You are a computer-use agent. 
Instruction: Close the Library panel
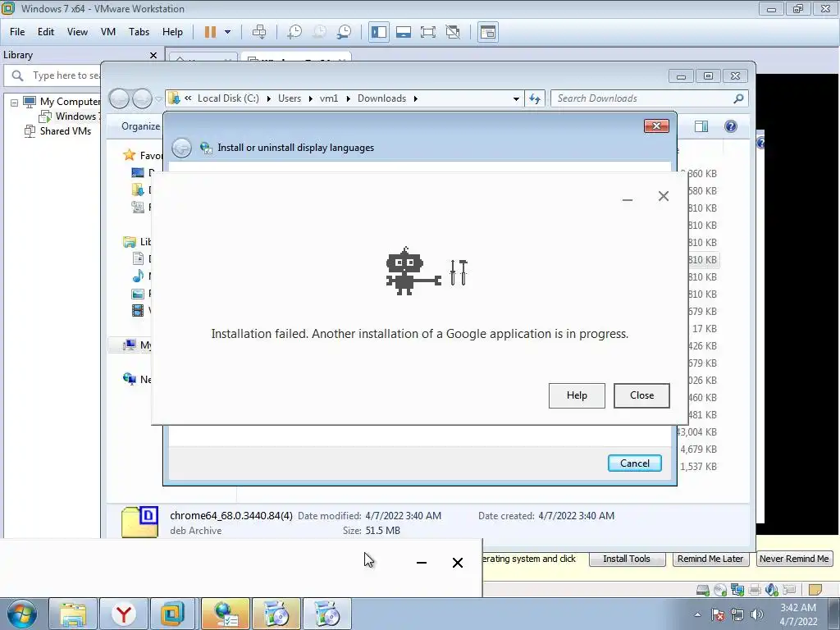pos(153,55)
